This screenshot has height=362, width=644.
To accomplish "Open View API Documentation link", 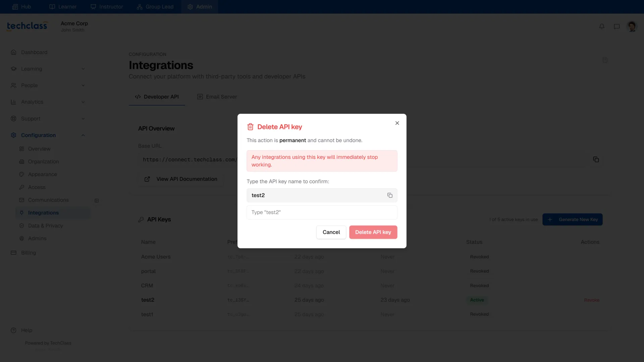I will 181,179.
